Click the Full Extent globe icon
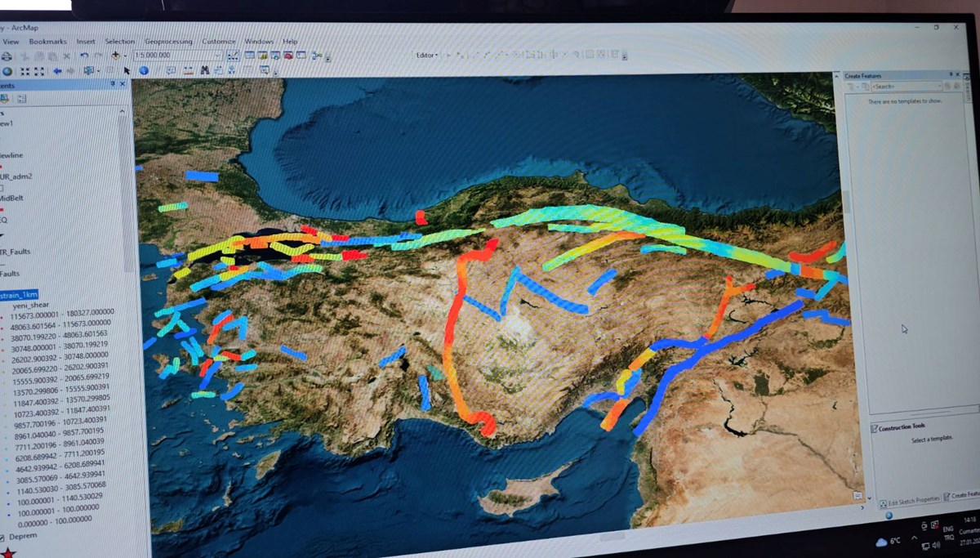This screenshot has width=980, height=558. pyautogui.click(x=7, y=71)
